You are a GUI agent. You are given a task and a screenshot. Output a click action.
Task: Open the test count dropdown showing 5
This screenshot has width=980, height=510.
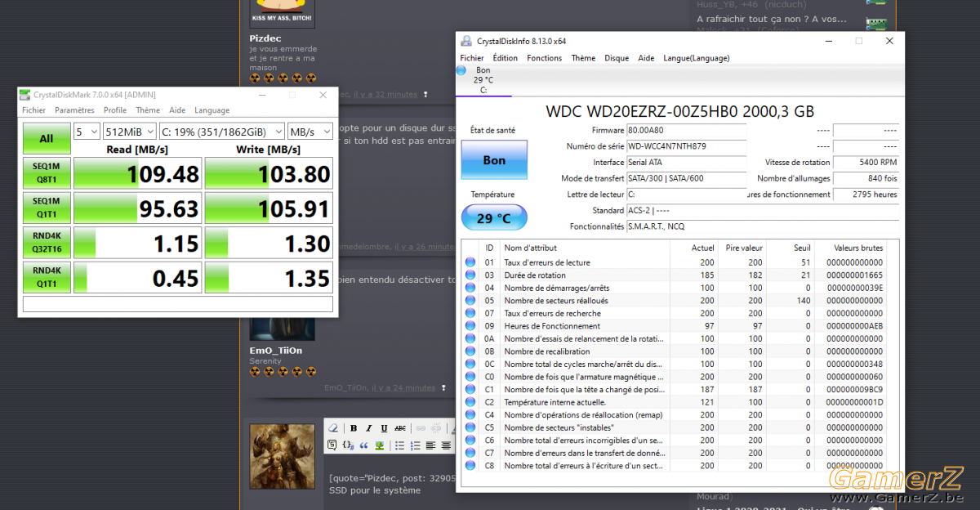(87, 132)
